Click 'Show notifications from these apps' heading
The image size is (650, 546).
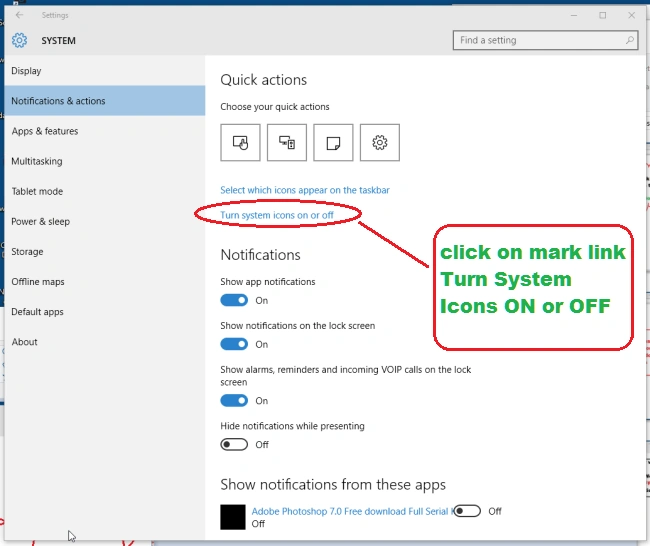(x=333, y=484)
